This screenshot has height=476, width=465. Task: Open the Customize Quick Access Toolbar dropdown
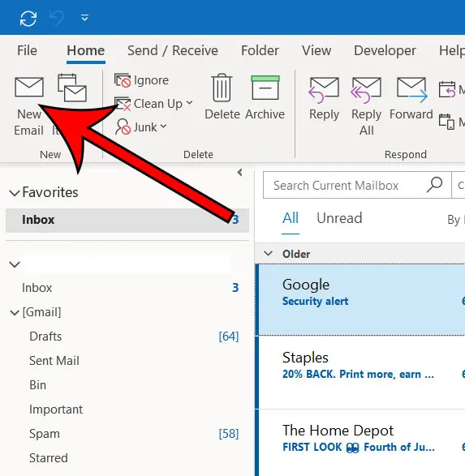(84, 18)
